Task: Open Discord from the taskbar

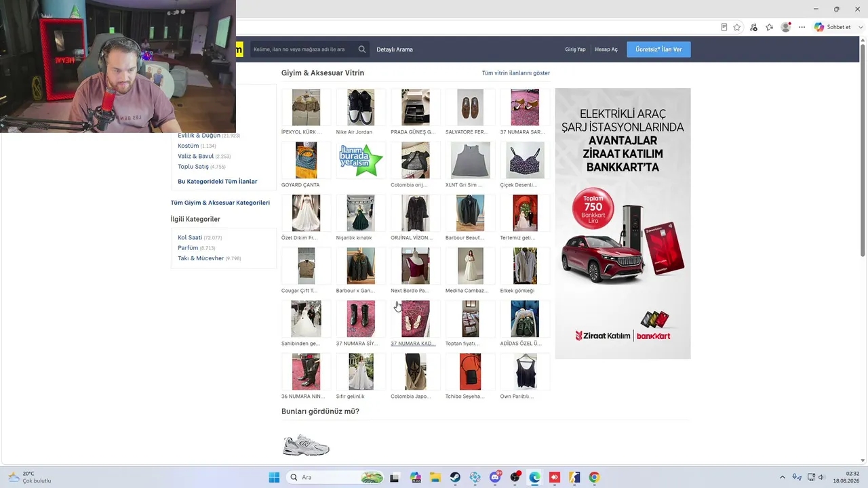Action: point(495,477)
